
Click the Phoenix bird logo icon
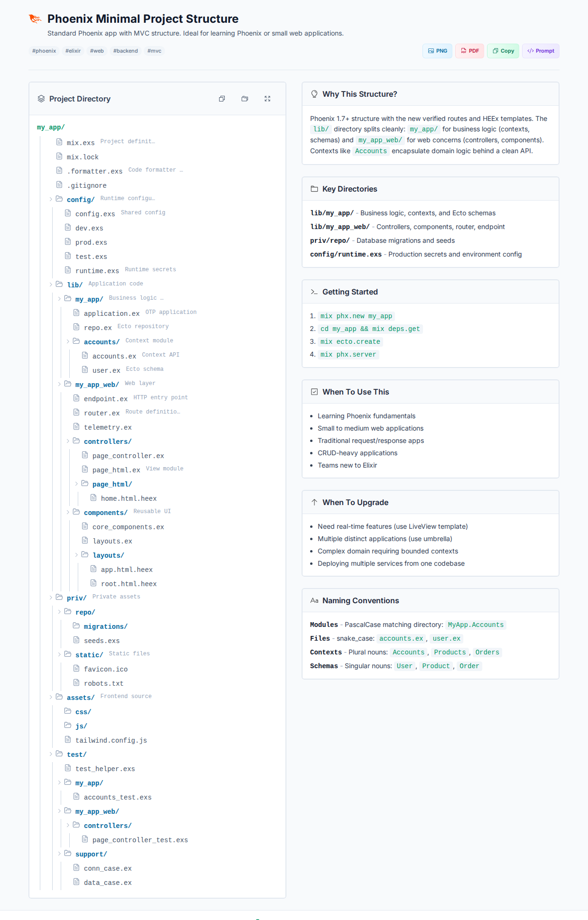[35, 19]
